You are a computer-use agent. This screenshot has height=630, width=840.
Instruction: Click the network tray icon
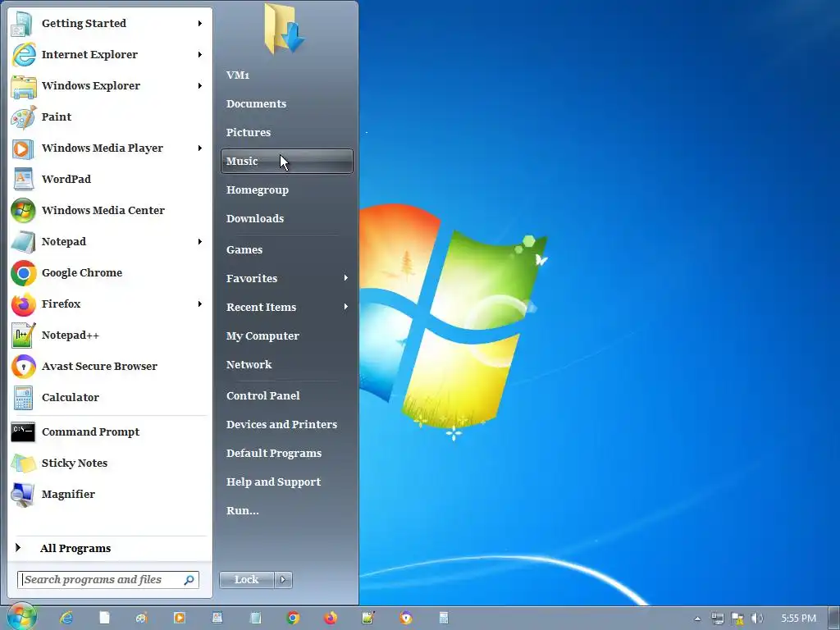coord(717,619)
